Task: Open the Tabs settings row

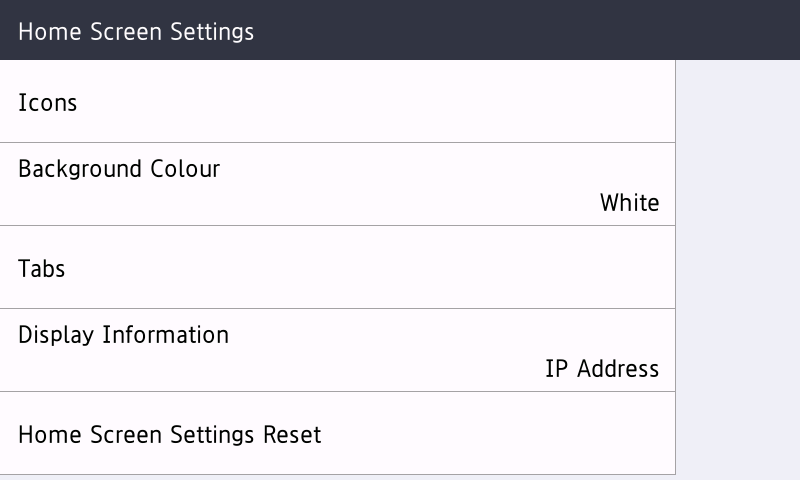Action: [x=337, y=268]
